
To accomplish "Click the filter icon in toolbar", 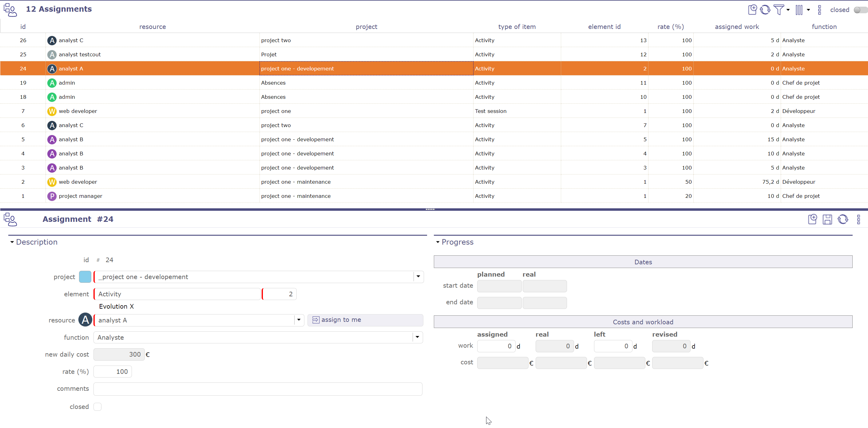I will coord(779,10).
